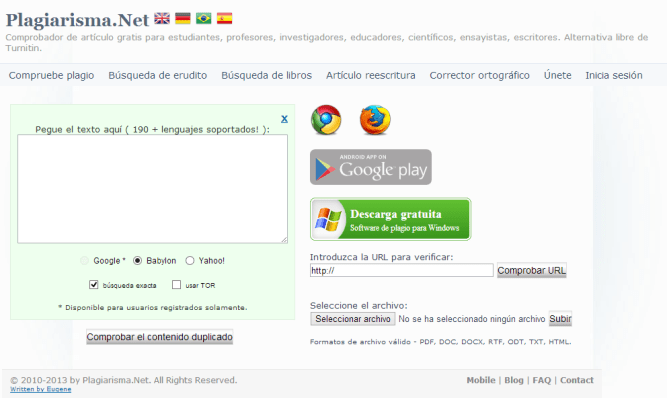Viewport: 667px width, 398px height.
Task: Click Inicia sesión to log in
Action: (x=614, y=75)
